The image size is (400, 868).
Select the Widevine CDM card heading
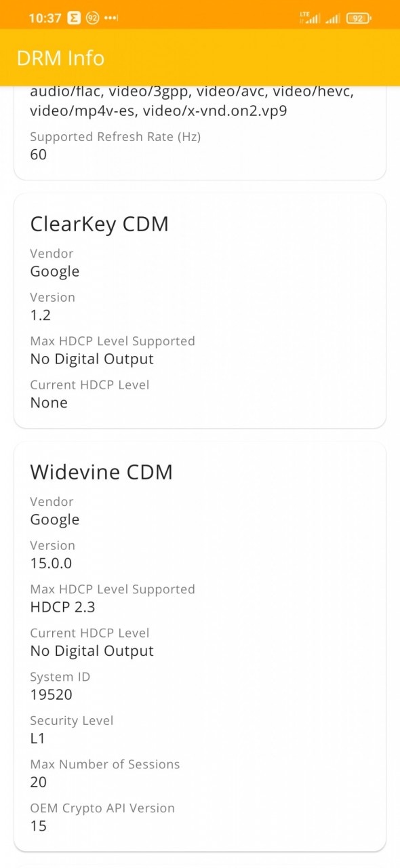click(101, 472)
